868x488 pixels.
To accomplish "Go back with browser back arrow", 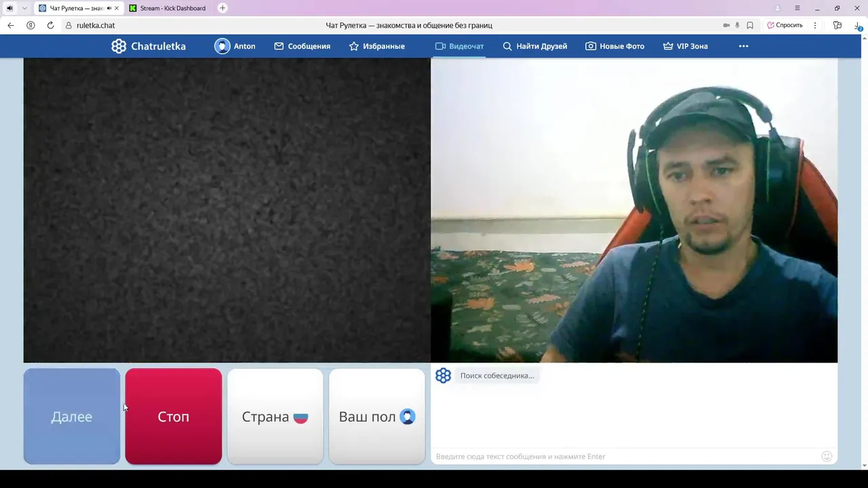I will [x=11, y=25].
